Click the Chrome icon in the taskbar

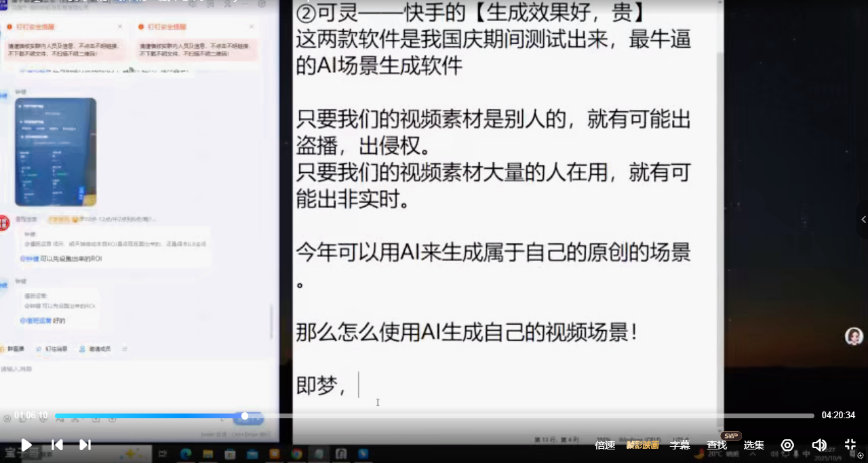[x=296, y=454]
